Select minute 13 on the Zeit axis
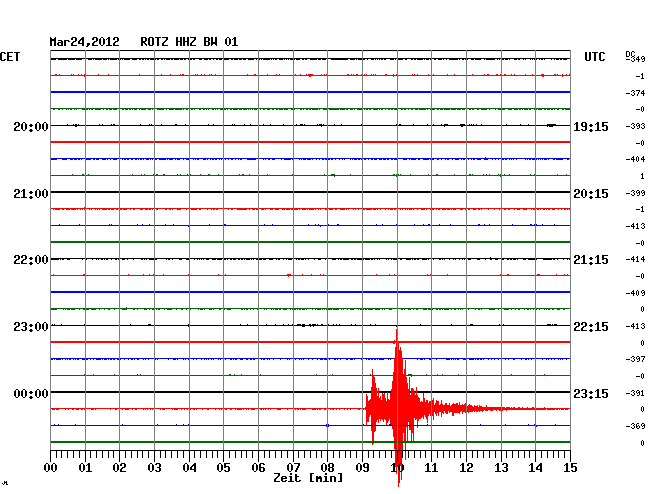650x494 pixels. pyautogui.click(x=501, y=468)
